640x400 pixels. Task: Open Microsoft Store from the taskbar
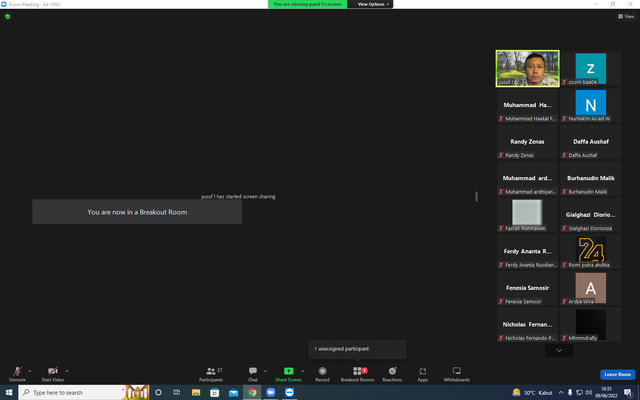[x=215, y=392]
